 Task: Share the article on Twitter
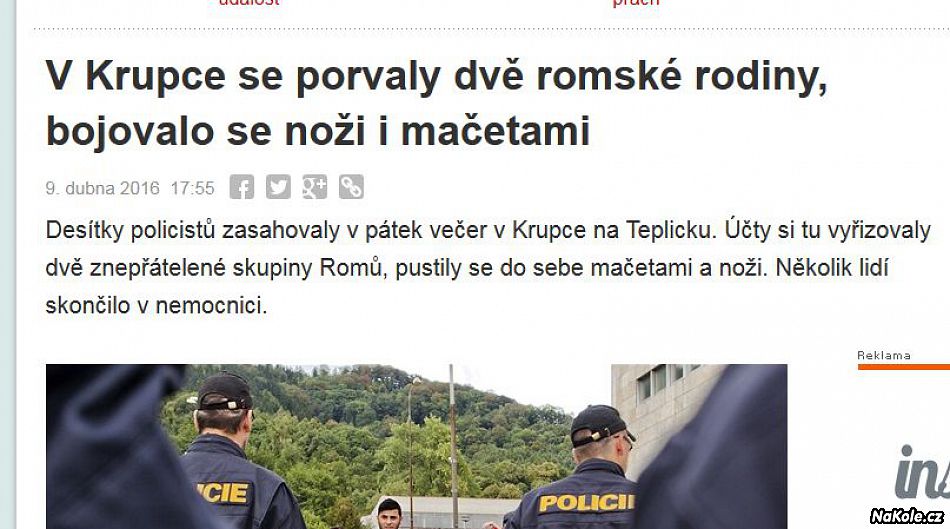(x=278, y=187)
